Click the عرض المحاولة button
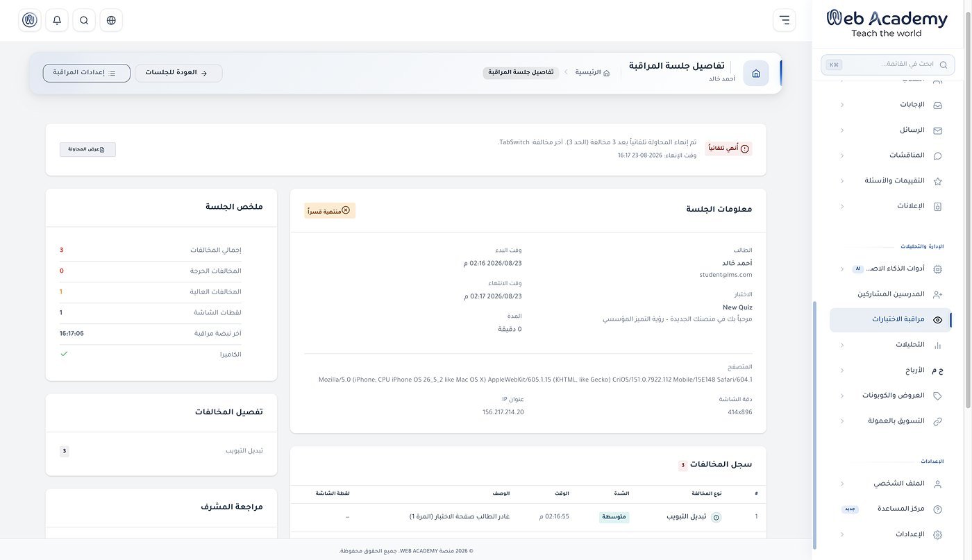This screenshot has height=560, width=972. pos(87,149)
